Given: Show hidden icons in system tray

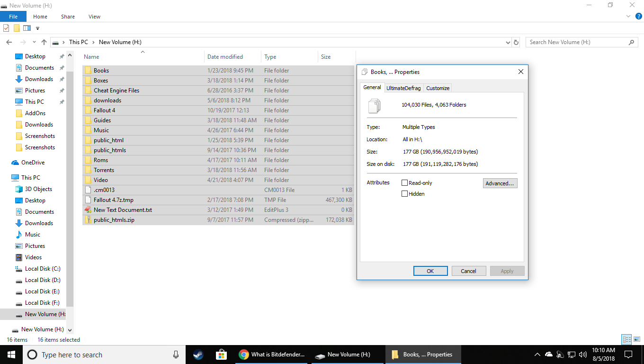Looking at the screenshot, I should coord(537,355).
